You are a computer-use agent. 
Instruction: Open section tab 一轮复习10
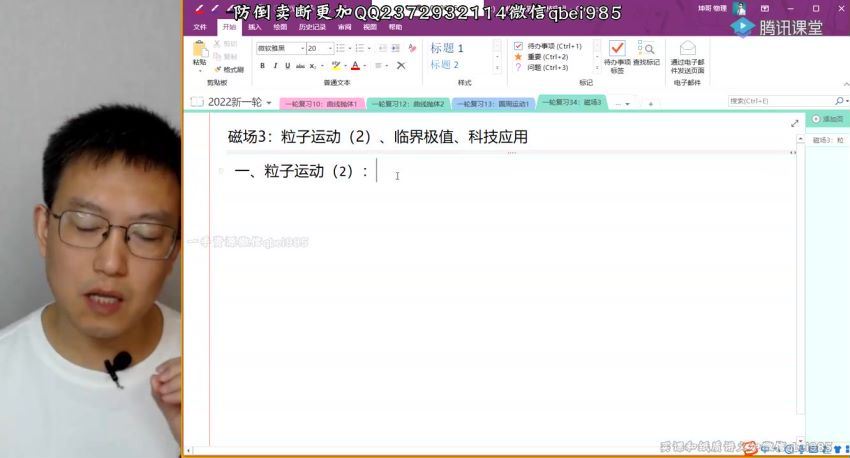click(321, 104)
